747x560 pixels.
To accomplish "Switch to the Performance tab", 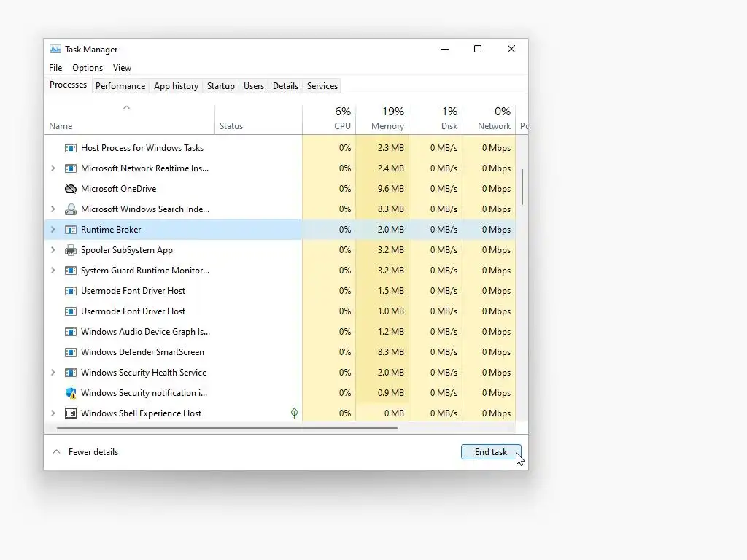I will (x=120, y=86).
